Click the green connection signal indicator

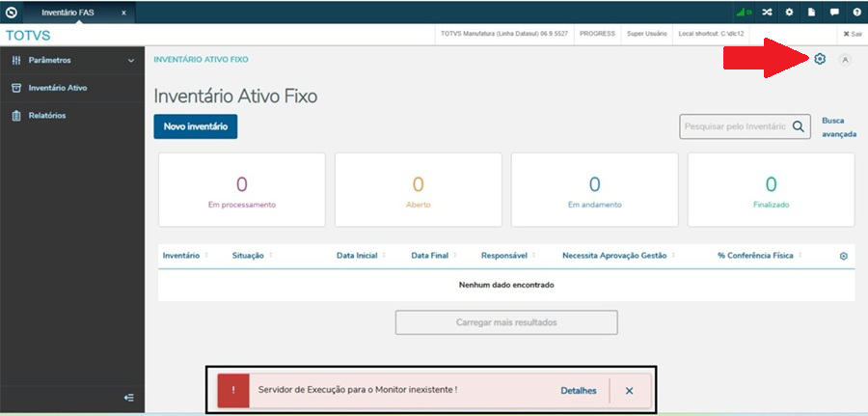coord(744,13)
